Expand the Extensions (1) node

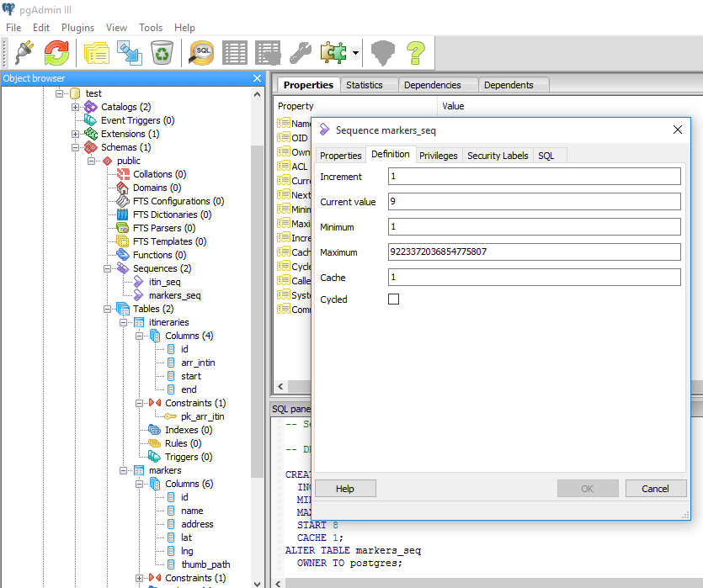pyautogui.click(x=75, y=134)
